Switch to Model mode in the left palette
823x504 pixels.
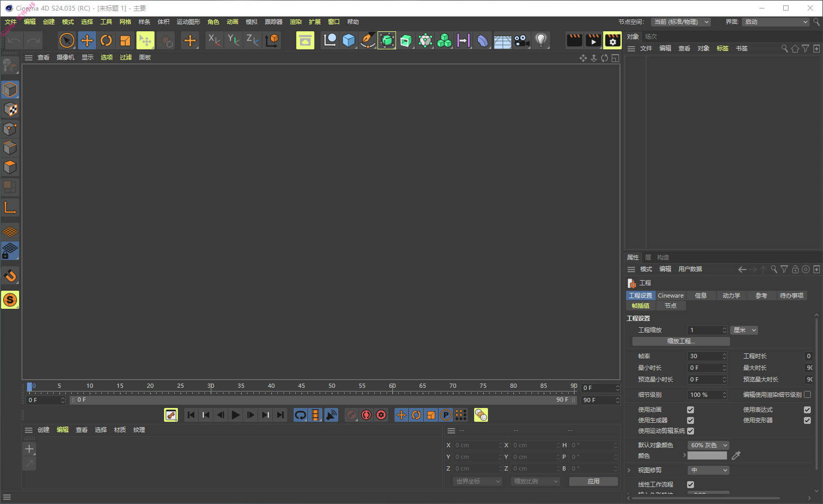pyautogui.click(x=10, y=90)
